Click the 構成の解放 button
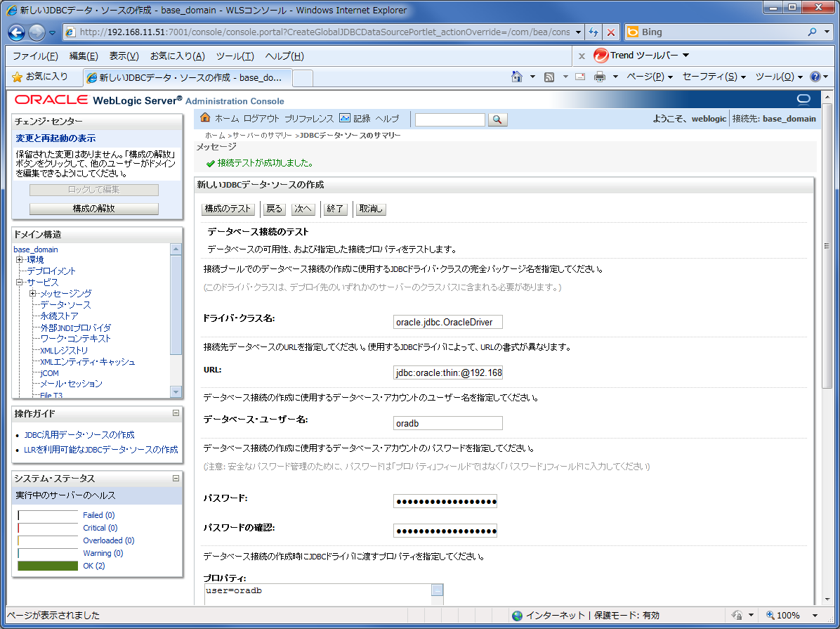The image size is (840, 629). [93, 209]
